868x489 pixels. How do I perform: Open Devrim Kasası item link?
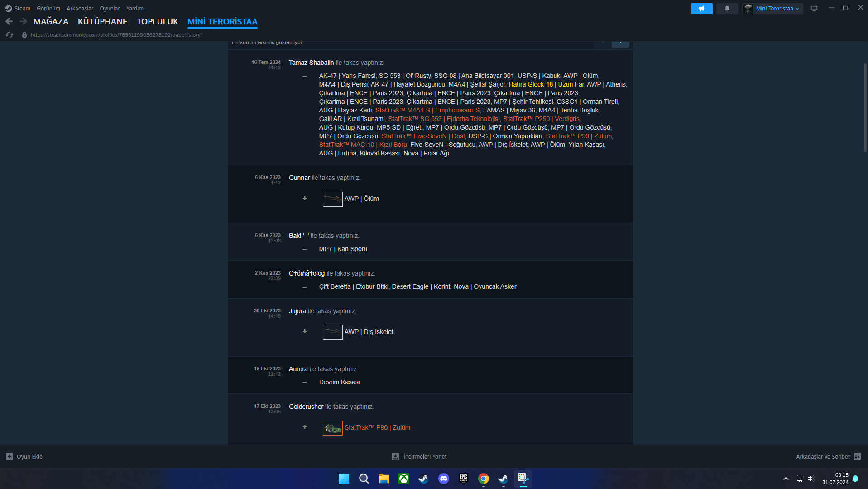click(340, 382)
